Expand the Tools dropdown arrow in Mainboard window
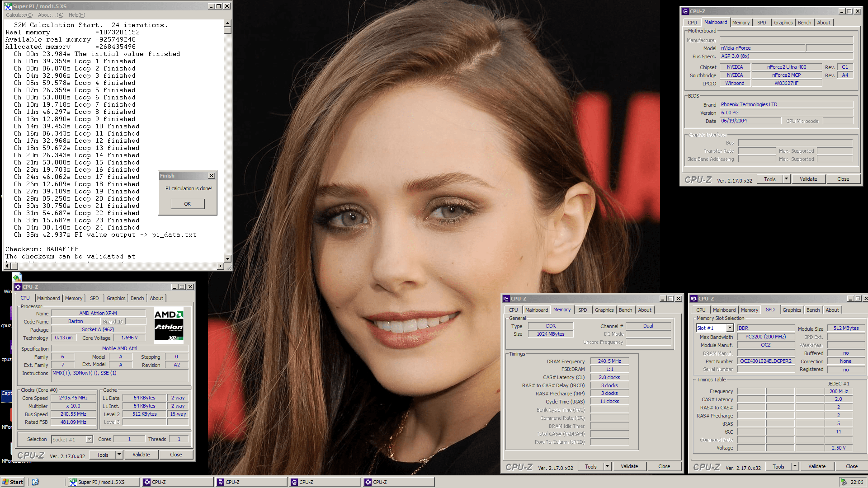The image size is (868, 488). point(786,179)
